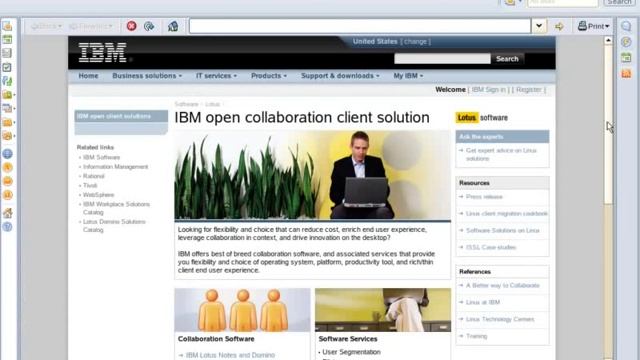Open Get expert advice on Linux solutions link

(501, 154)
